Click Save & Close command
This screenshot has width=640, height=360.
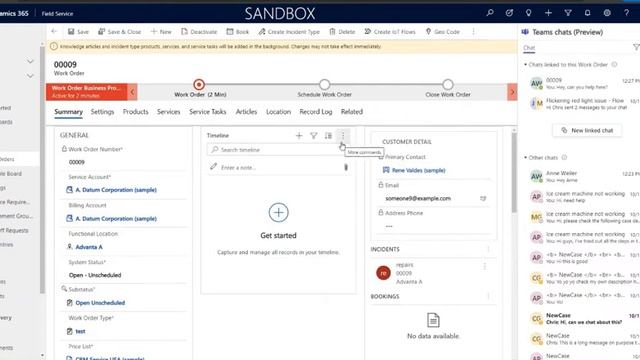pyautogui.click(x=120, y=31)
